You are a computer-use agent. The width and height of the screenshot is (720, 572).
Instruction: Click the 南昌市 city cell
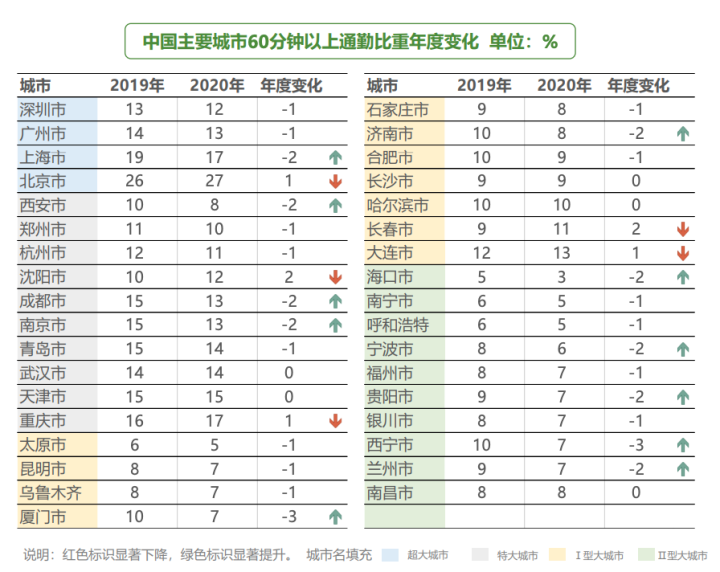pos(392,493)
